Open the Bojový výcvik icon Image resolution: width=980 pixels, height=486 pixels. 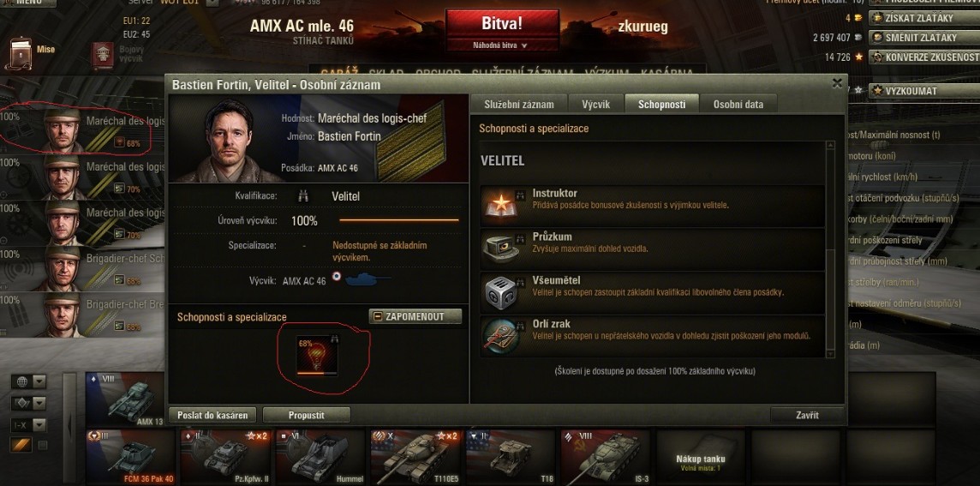[103, 54]
